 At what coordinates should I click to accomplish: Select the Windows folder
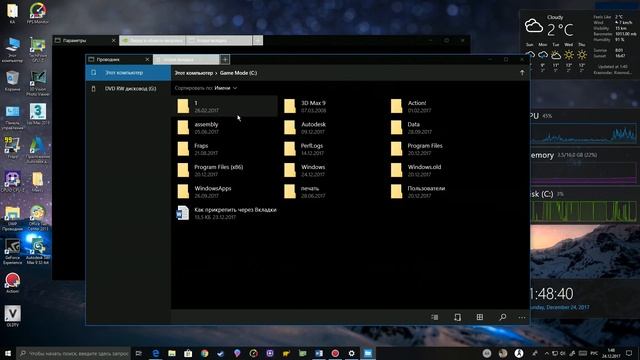pos(332,170)
